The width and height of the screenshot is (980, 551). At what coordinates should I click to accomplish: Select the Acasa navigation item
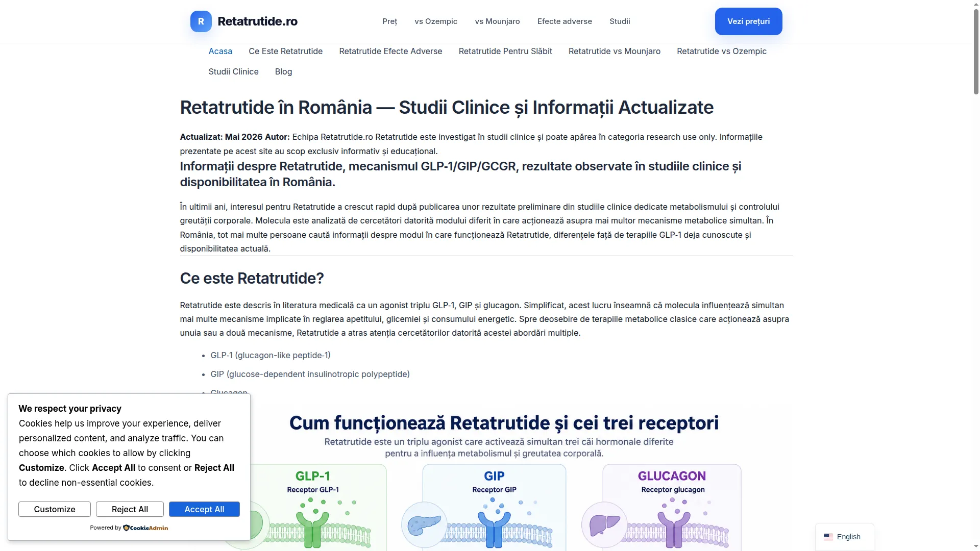(220, 51)
